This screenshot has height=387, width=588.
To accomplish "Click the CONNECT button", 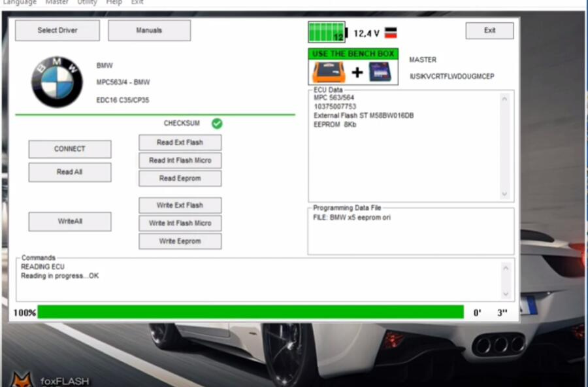I will tap(70, 149).
